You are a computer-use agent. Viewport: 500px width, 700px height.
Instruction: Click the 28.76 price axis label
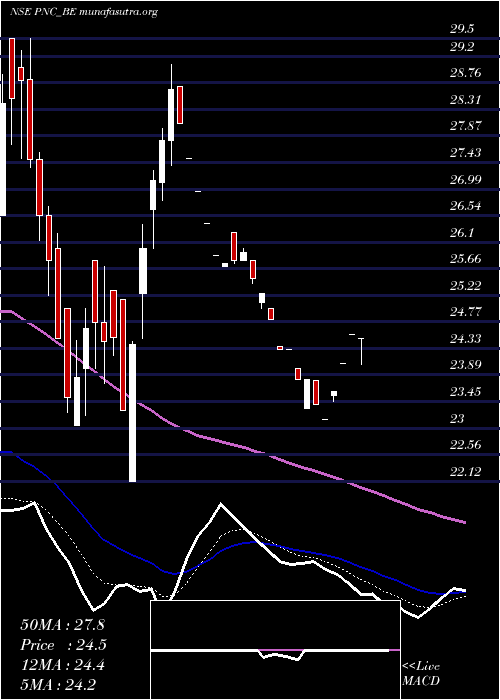click(466, 73)
